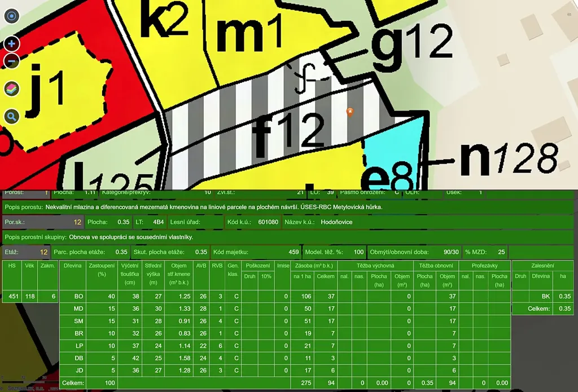Click the Těžba obnovní column header
578x392 pixels.
click(436, 265)
